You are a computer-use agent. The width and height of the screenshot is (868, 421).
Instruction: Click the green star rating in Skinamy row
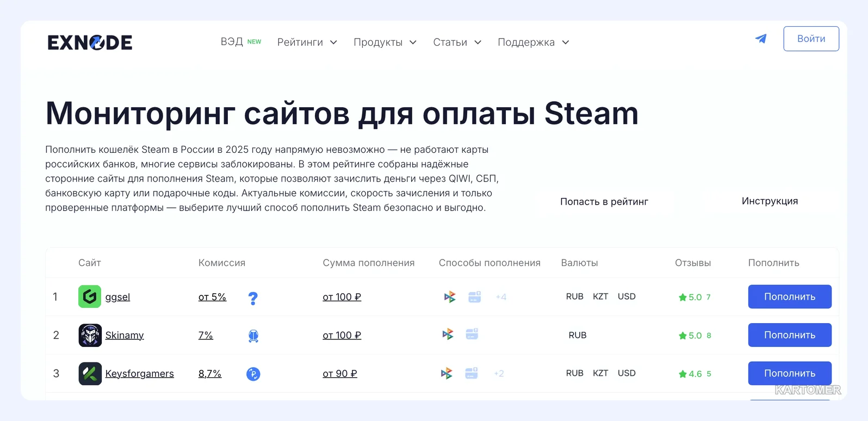tap(690, 336)
